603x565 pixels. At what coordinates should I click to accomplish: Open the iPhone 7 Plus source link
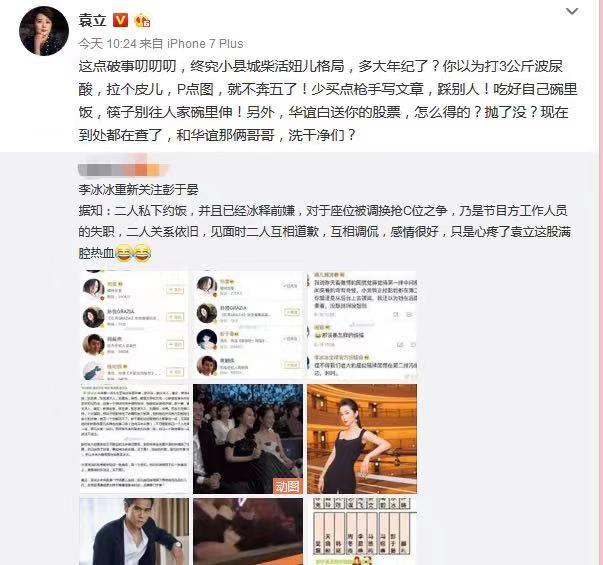pos(205,44)
